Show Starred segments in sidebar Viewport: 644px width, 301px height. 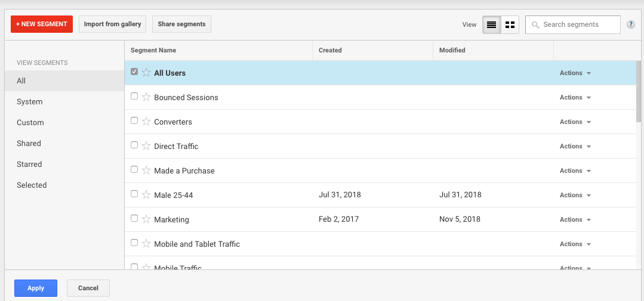pos(29,165)
